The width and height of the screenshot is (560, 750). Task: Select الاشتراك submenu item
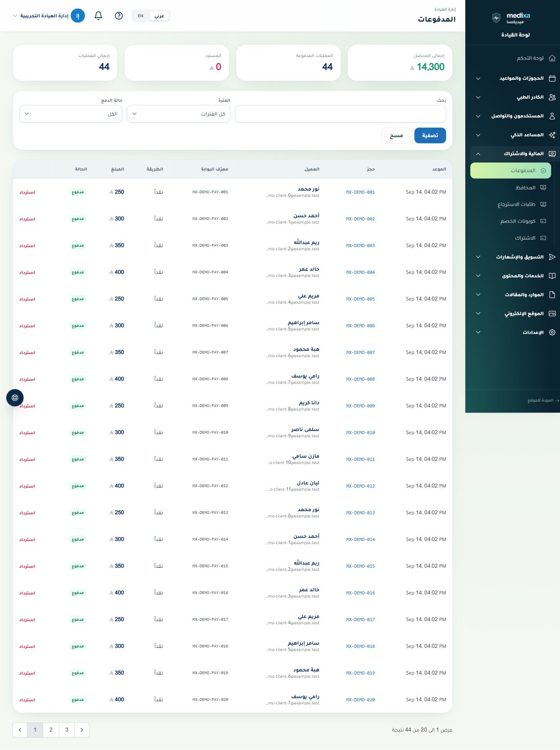point(511,238)
